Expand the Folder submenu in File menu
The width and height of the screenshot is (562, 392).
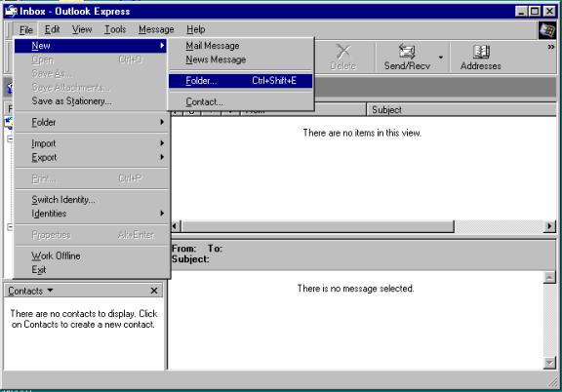[91, 122]
